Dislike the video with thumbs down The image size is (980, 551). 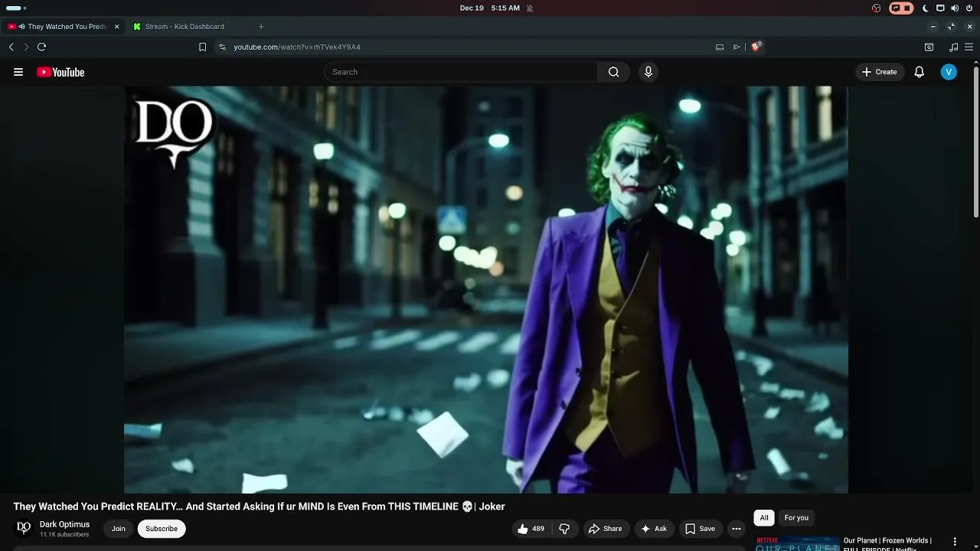click(565, 529)
